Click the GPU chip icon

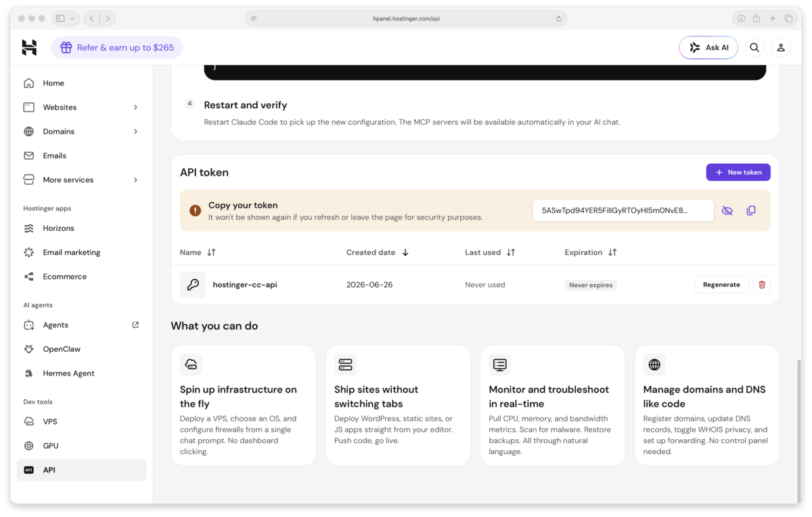(x=28, y=446)
